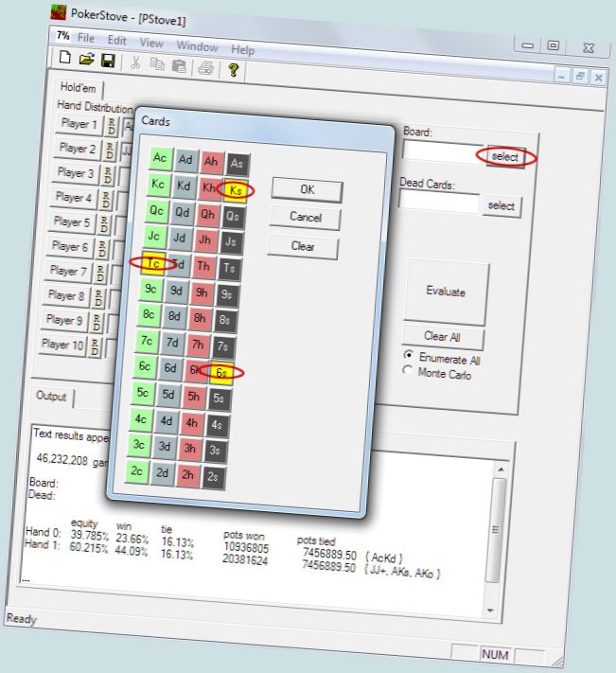Toggle the Ac card
Image resolution: width=616 pixels, height=673 pixels.
coord(161,158)
